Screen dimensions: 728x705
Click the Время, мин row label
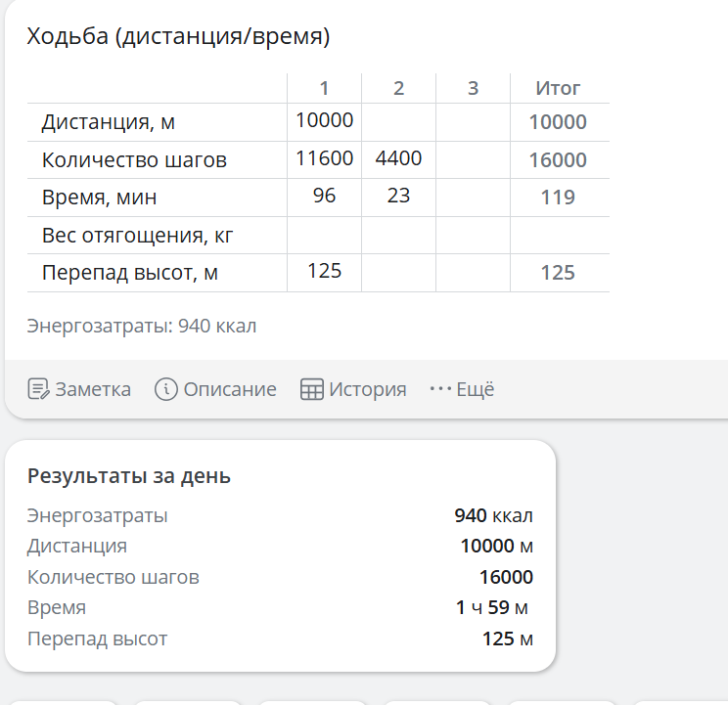[100, 198]
